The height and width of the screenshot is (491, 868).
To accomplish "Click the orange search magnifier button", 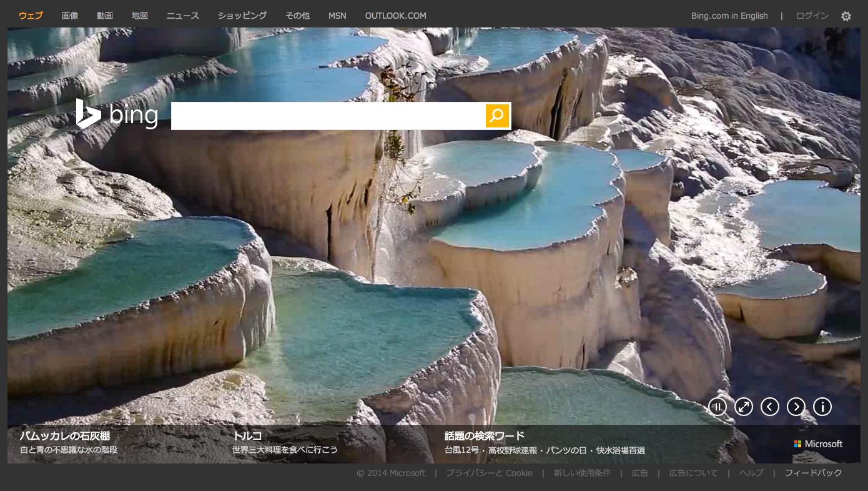I will coord(497,116).
